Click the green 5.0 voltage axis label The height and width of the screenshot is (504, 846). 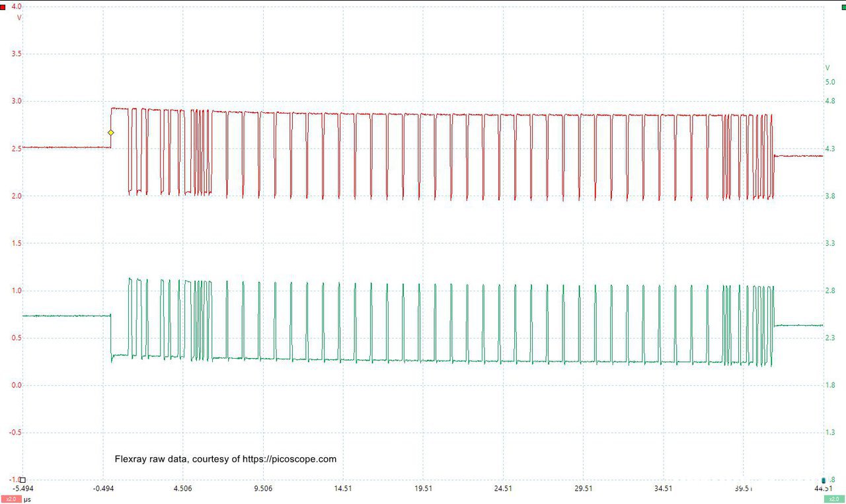pos(829,82)
